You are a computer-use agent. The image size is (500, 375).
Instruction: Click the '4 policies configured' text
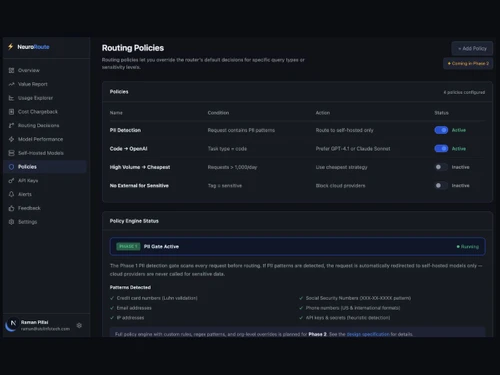click(464, 92)
